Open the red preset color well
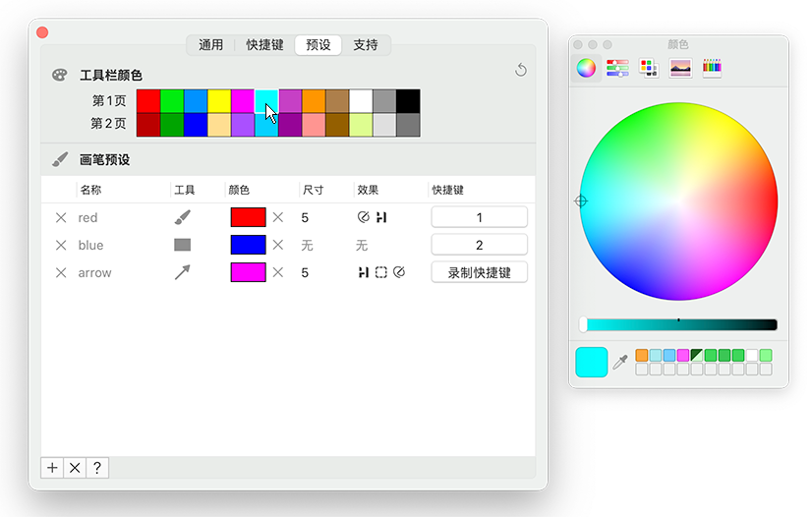 (248, 217)
